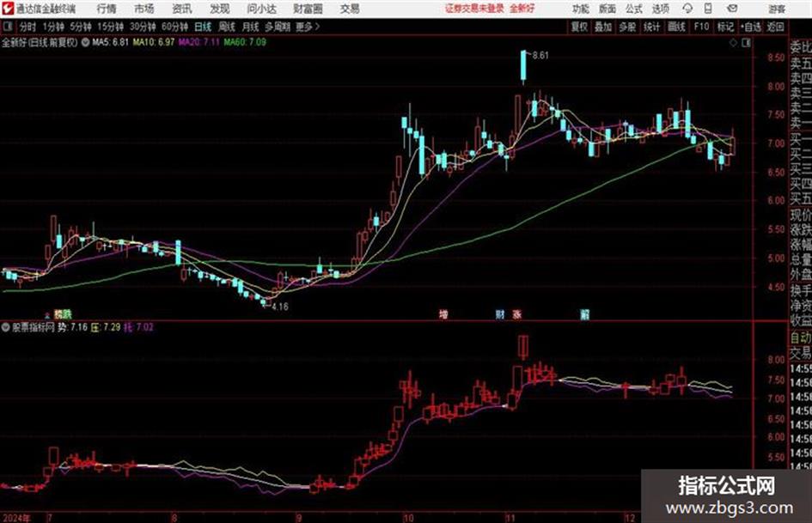Open F10 company information

(x=701, y=27)
